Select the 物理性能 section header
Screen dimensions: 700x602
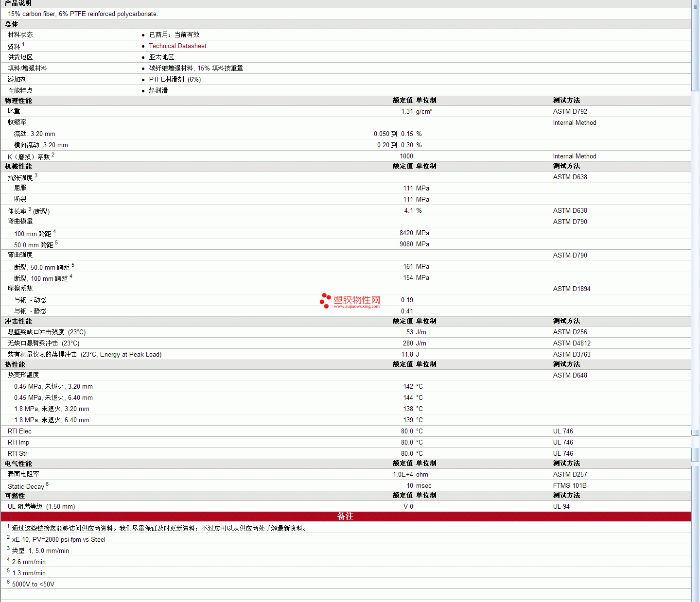tap(18, 101)
